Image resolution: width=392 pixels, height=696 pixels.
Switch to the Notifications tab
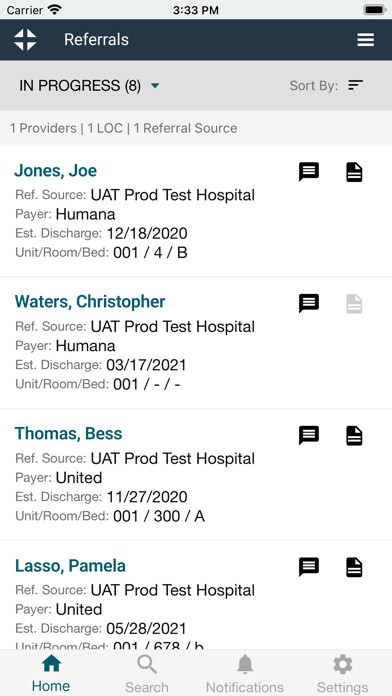245,675
